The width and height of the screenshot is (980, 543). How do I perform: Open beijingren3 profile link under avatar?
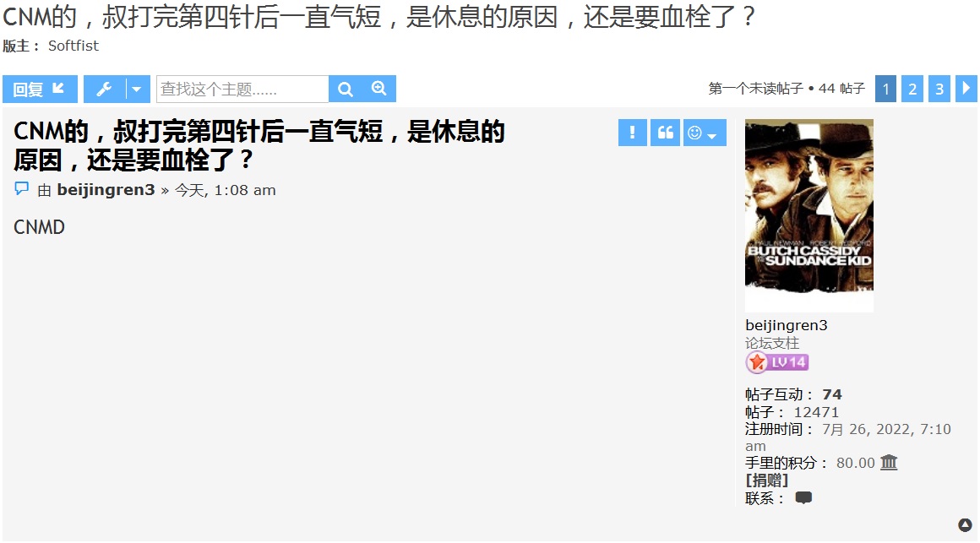click(787, 326)
